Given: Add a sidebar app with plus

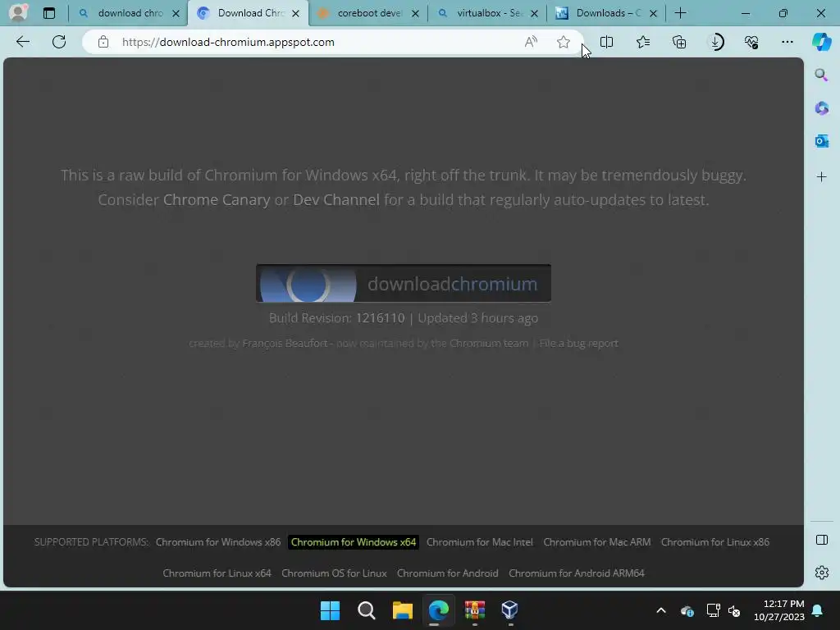Looking at the screenshot, I should pos(821,177).
